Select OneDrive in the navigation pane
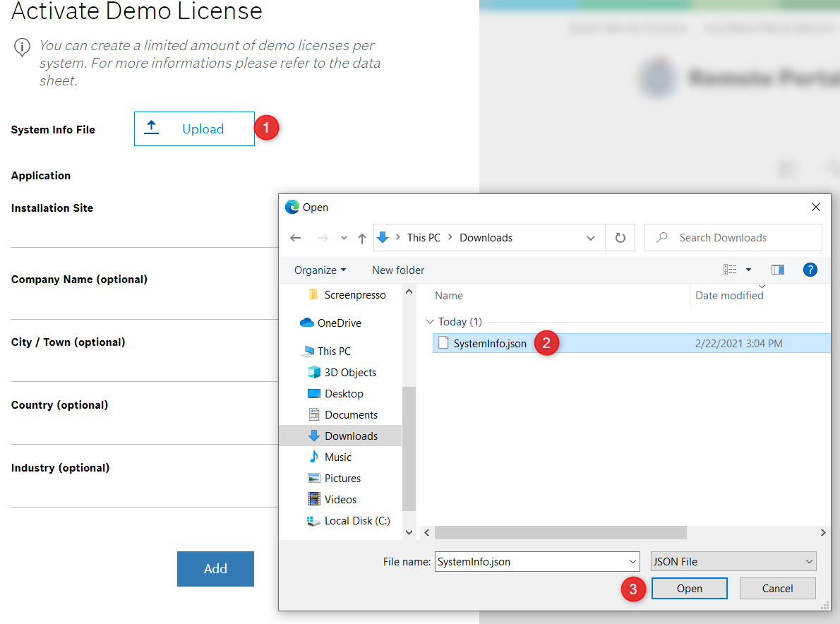Image resolution: width=840 pixels, height=624 pixels. (x=339, y=323)
